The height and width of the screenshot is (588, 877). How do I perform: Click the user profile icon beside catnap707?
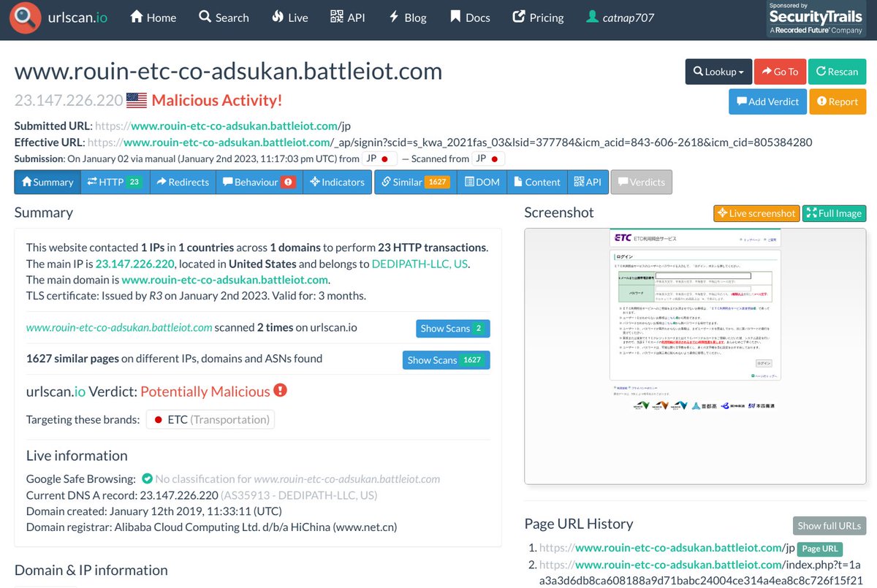coord(593,18)
